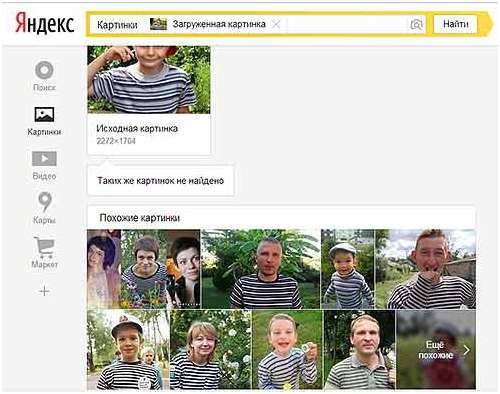Click the uploaded picture mini thumbnail
500x394 pixels.
[x=158, y=24]
